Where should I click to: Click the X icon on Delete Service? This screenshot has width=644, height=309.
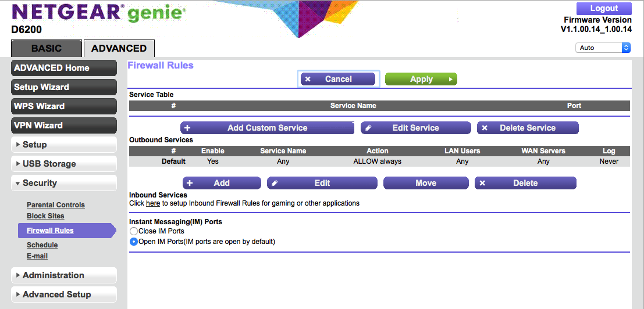tap(485, 128)
